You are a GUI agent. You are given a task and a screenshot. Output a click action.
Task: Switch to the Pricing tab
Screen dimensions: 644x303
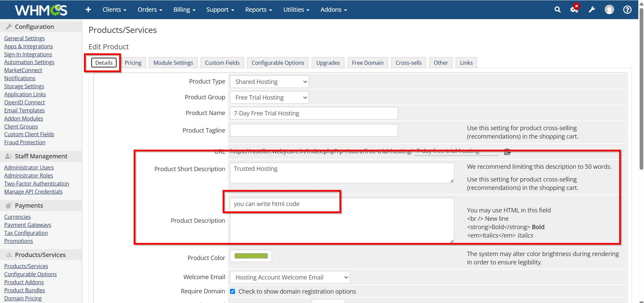click(x=133, y=63)
